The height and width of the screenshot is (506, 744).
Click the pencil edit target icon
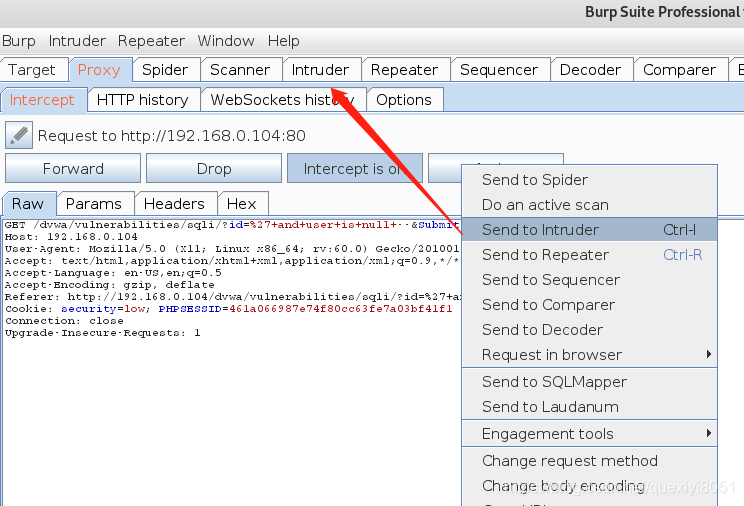pyautogui.click(x=19, y=135)
